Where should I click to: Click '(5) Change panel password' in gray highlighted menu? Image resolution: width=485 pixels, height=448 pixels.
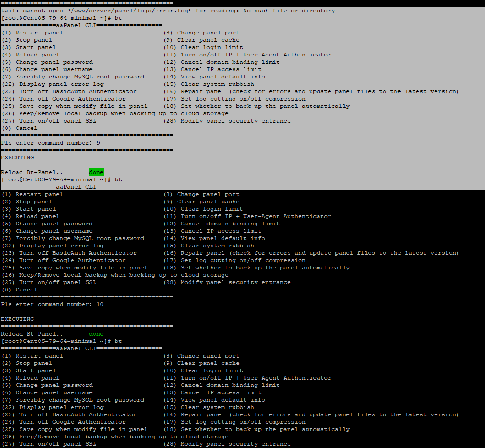pos(47,62)
